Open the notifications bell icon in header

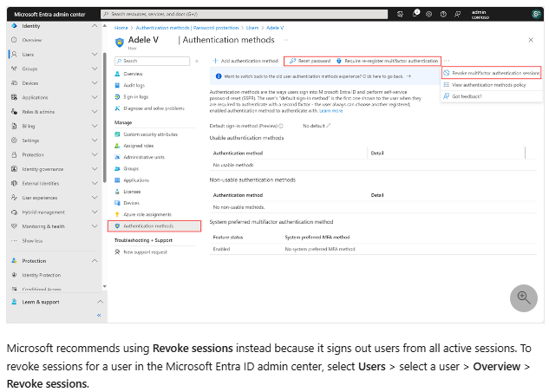[x=415, y=14]
